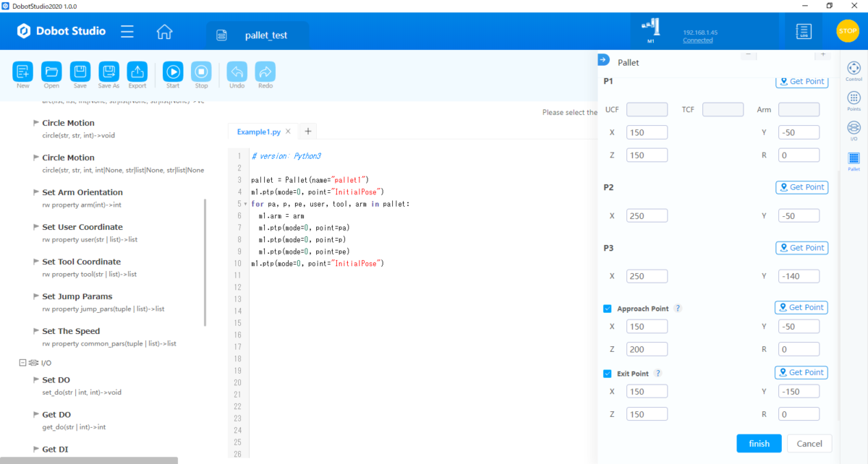The height and width of the screenshot is (464, 868).
Task: Click the finish button
Action: 759,443
